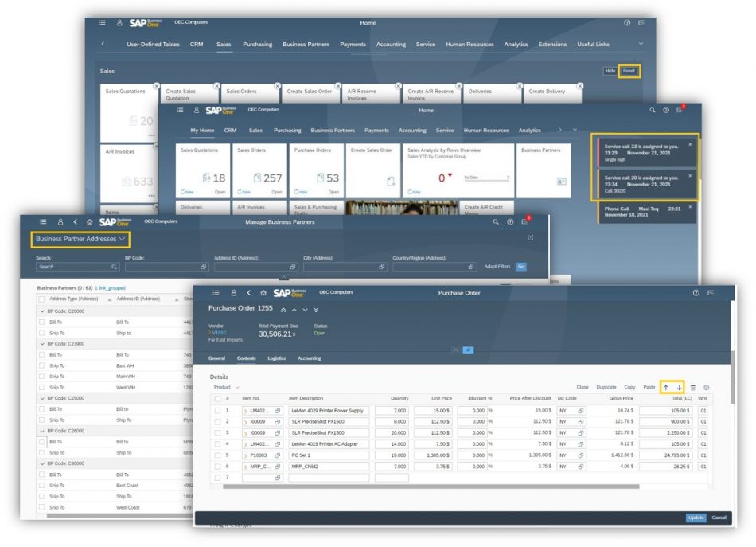This screenshot has width=756, height=547.
Task: Go back using arrow in Purchase Order header
Action: (249, 293)
